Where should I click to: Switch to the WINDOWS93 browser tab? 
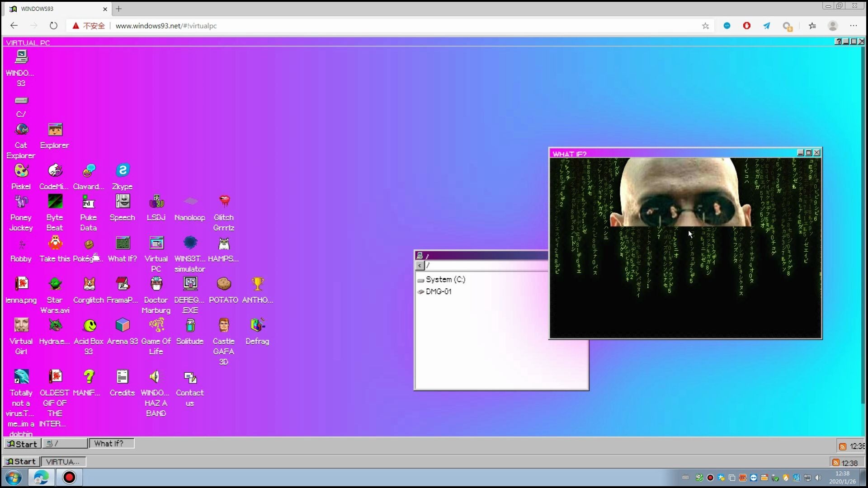50,9
